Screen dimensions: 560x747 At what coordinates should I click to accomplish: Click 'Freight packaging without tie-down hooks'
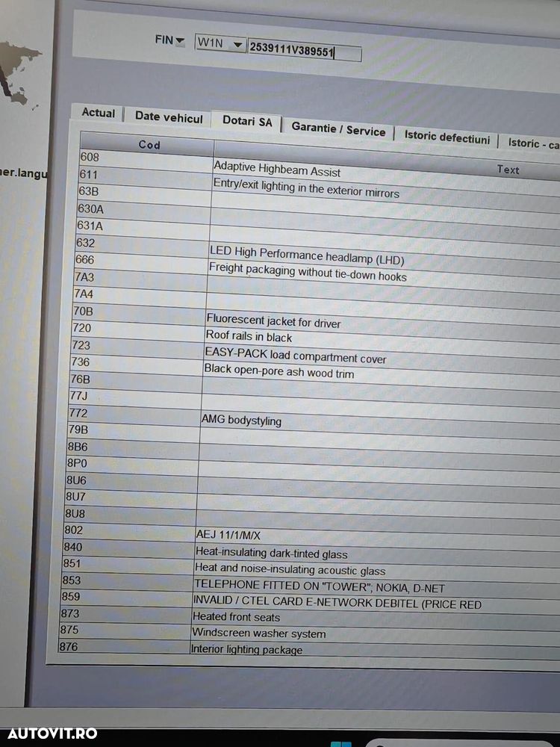[x=308, y=272]
